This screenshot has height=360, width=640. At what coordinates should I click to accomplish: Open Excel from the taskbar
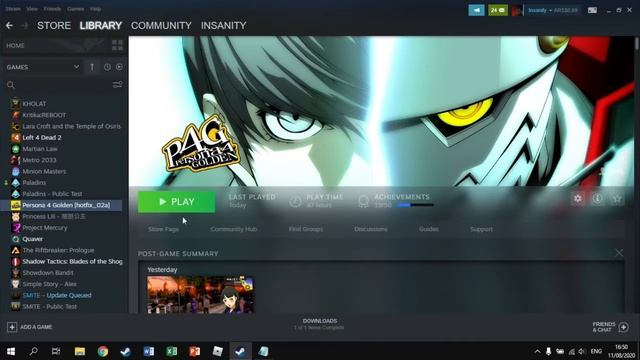pos(171,351)
